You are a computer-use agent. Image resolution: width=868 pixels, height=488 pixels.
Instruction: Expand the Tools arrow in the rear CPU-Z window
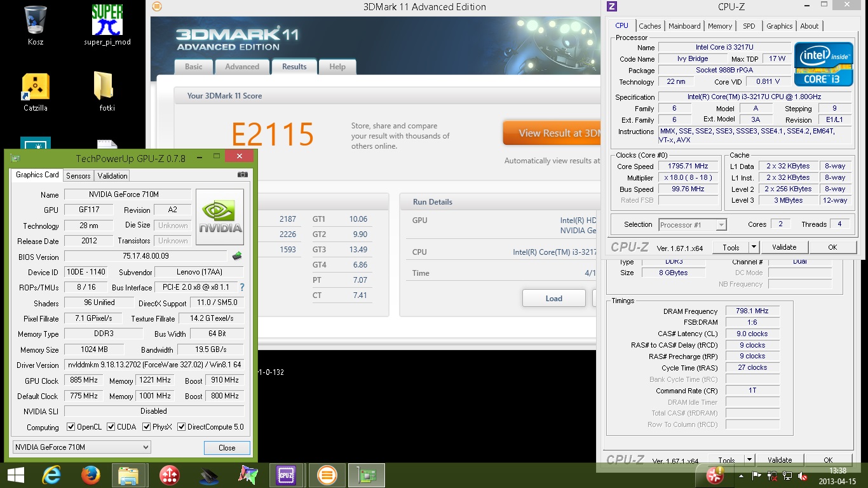pos(750,460)
